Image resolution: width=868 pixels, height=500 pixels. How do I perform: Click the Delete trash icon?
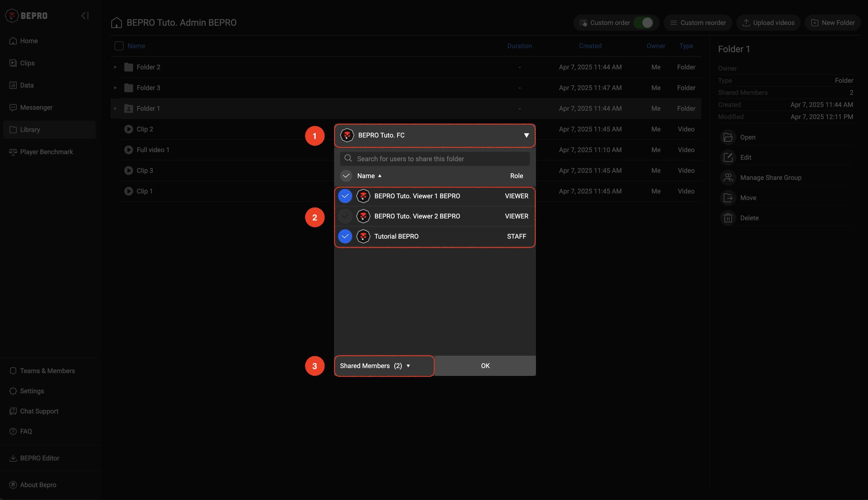point(728,218)
